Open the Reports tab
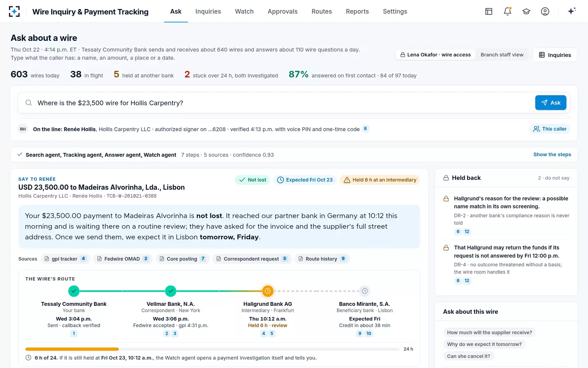Viewport: 588px width, 368px height. tap(357, 11)
